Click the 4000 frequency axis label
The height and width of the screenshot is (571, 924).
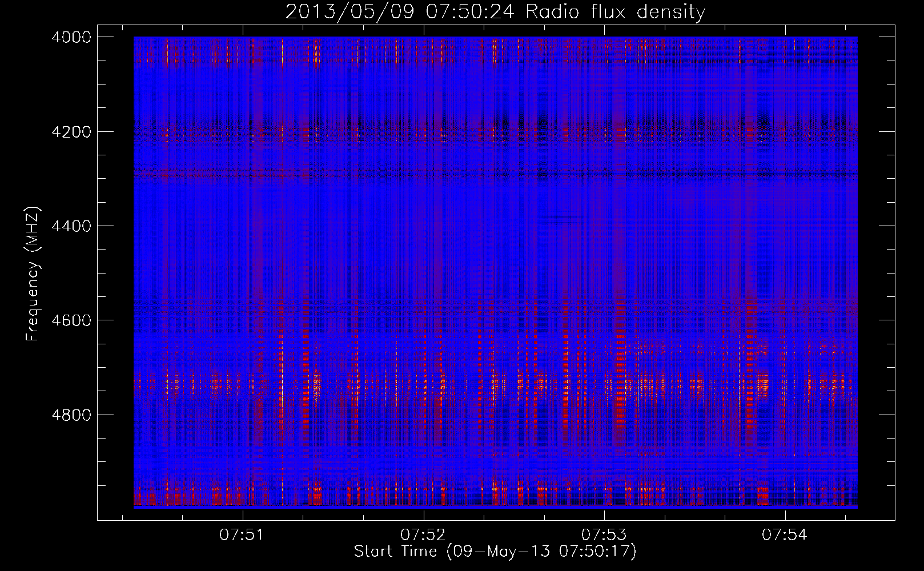click(x=71, y=37)
